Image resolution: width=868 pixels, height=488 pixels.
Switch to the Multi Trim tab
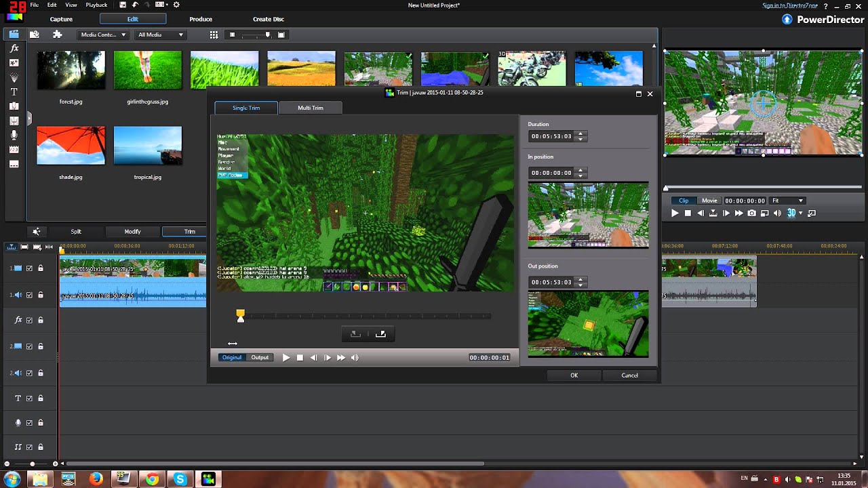(310, 108)
